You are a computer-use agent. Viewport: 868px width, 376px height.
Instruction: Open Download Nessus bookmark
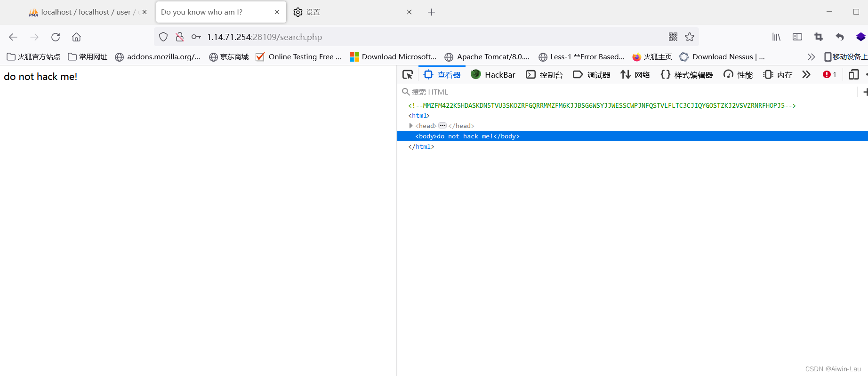pyautogui.click(x=722, y=57)
